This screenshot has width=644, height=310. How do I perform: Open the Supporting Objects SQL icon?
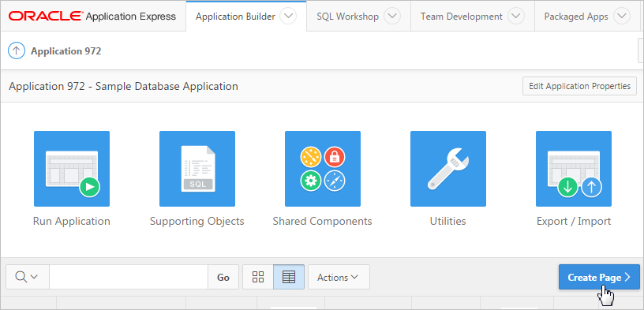[197, 169]
